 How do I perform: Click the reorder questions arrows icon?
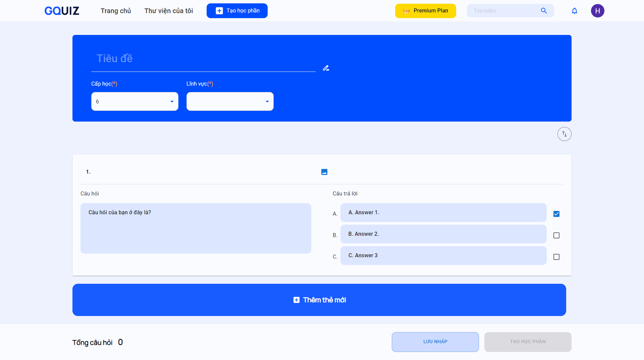pyautogui.click(x=564, y=134)
